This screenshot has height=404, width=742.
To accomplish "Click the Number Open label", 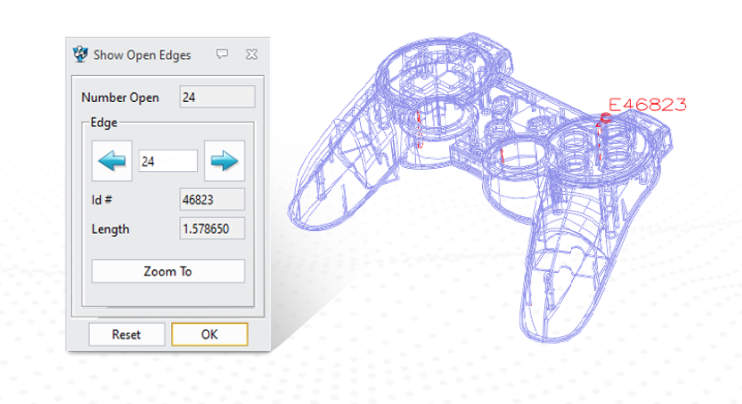I will pos(120,97).
